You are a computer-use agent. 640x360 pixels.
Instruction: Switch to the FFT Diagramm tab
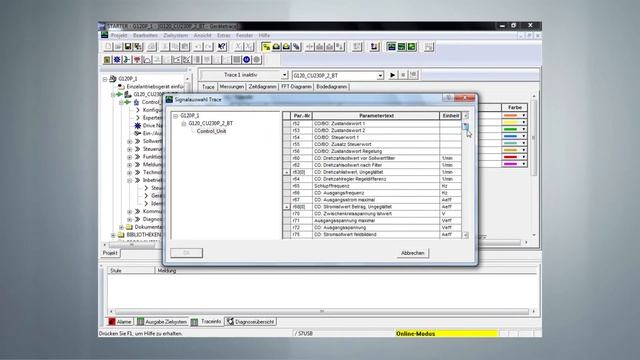pyautogui.click(x=296, y=87)
